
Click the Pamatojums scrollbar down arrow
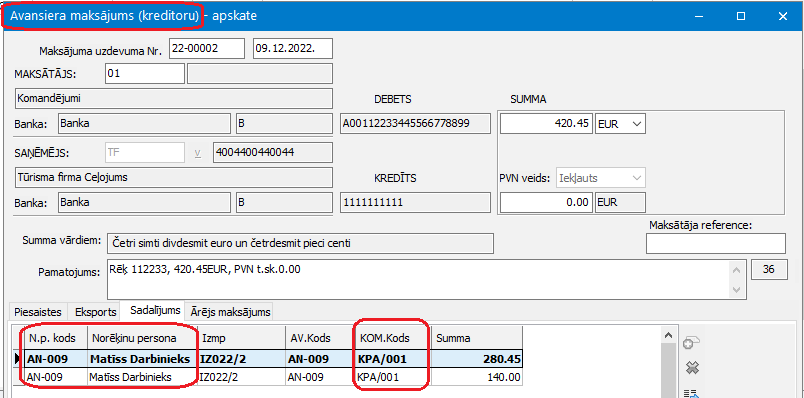[x=737, y=290]
